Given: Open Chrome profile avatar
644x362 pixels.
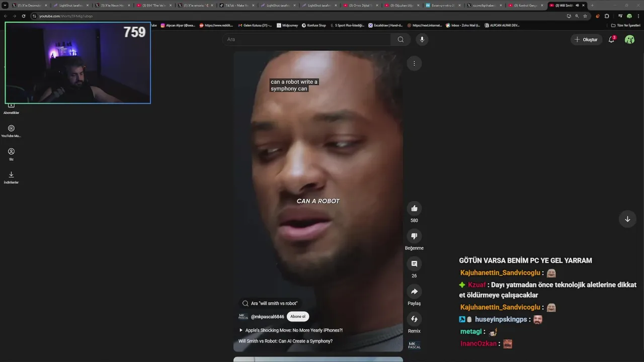Looking at the screenshot, I should 629,16.
